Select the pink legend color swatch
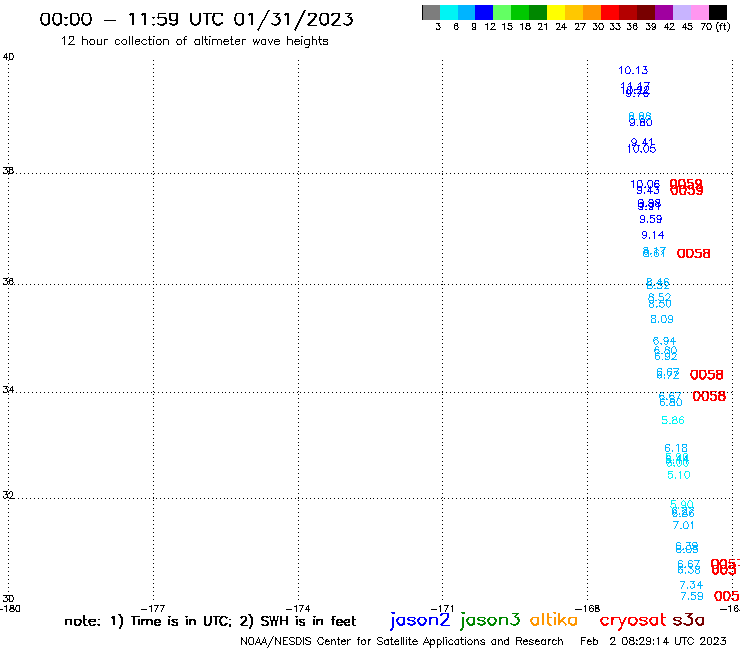Image resolution: width=740 pixels, height=650 pixels. tap(699, 13)
